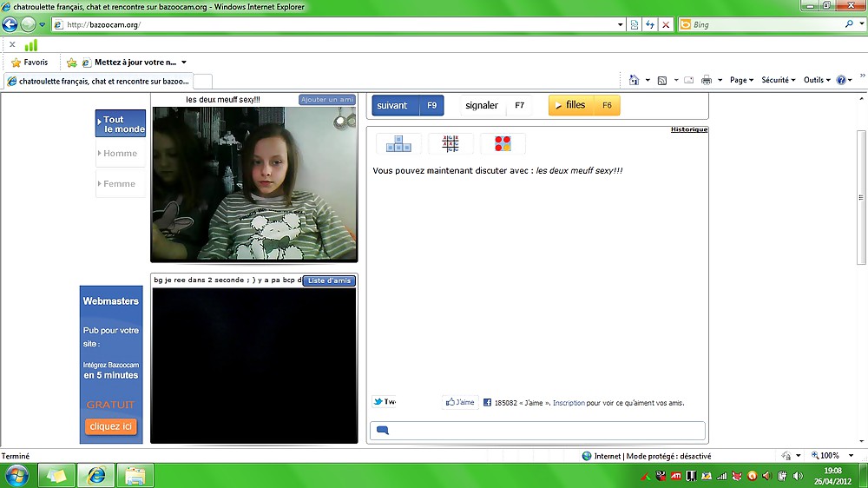
Task: Refresh the page with the refresh icon
Action: [x=650, y=25]
